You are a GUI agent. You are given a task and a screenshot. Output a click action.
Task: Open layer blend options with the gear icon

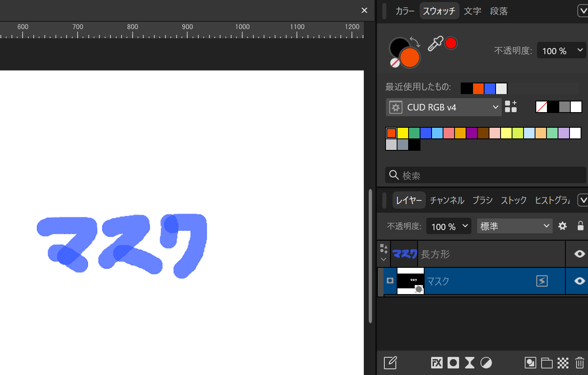[x=562, y=226]
